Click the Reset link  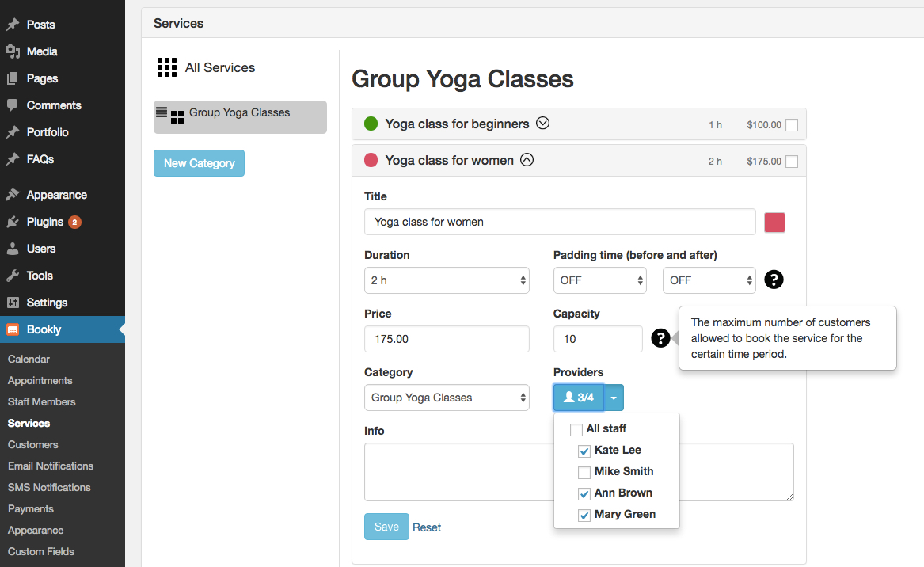tap(427, 527)
